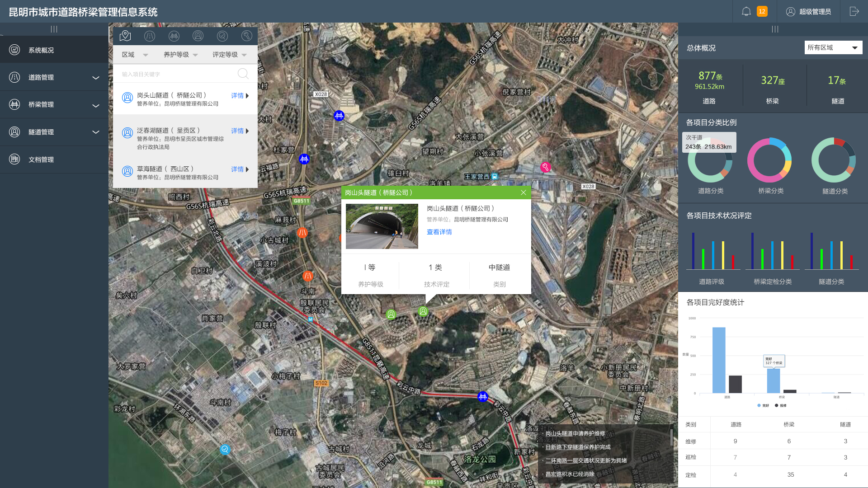Click the 877条 道路 statistic
The image size is (868, 488).
pyautogui.click(x=710, y=86)
